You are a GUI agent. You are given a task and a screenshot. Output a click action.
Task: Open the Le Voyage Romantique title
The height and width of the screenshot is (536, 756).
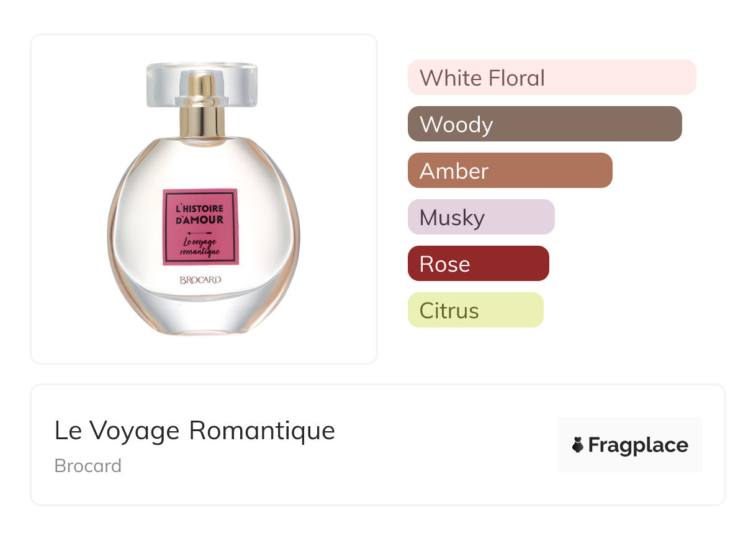click(195, 431)
